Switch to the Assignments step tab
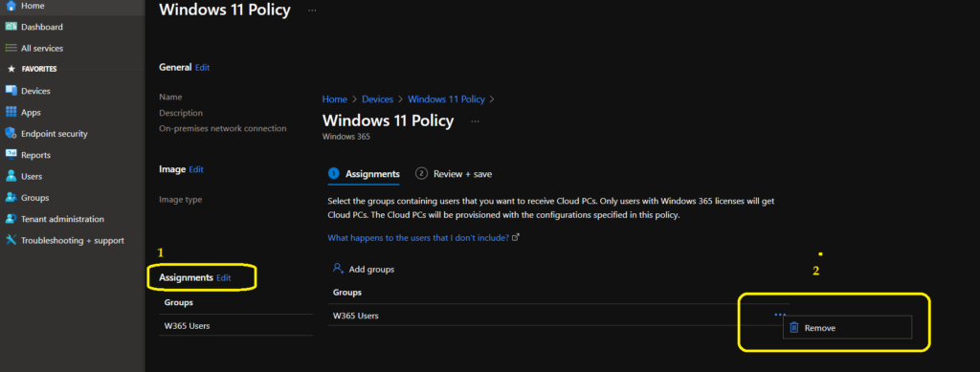 click(364, 174)
